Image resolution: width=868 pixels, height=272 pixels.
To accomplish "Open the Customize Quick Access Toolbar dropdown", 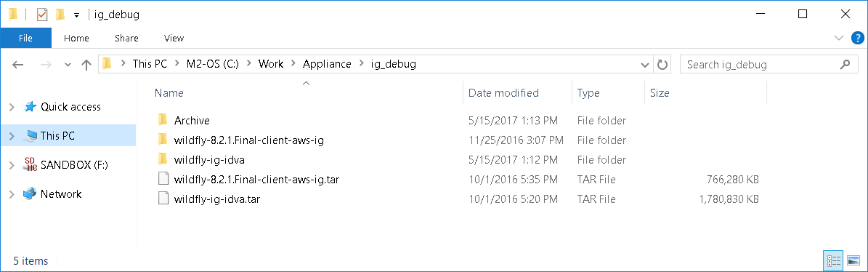I will point(76,15).
